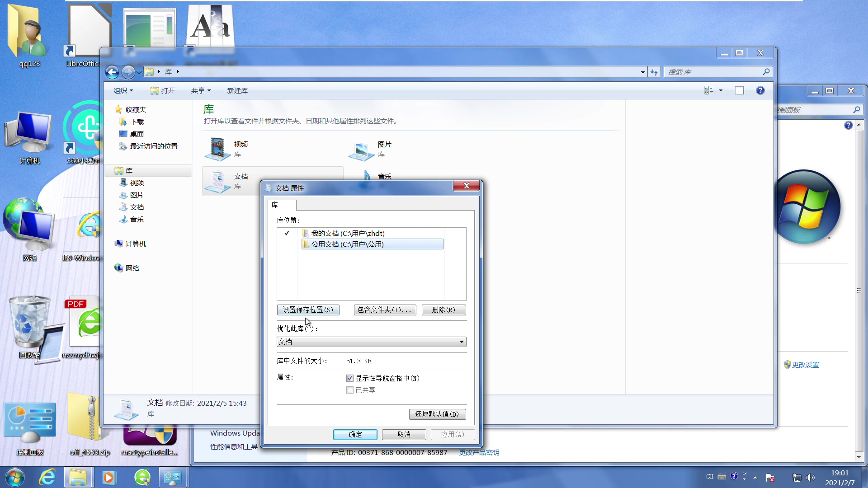The image size is (868, 488).
Task: Toggle the preview pane icon in toolbar
Action: 740,90
